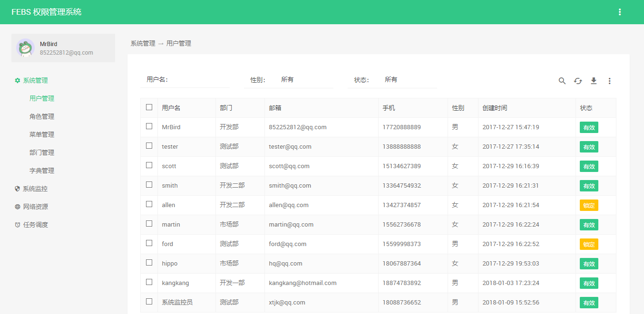
Task: Click the gear icon beside 系统管理
Action: click(18, 81)
